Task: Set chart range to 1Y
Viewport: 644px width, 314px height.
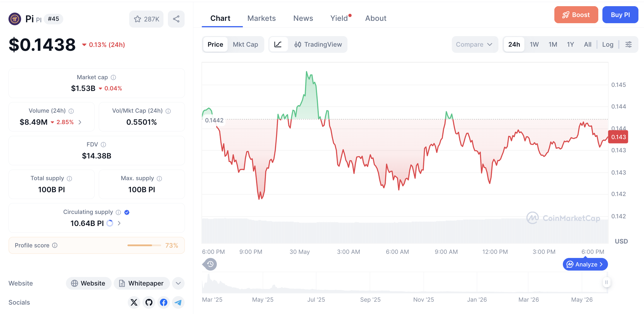Action: [x=570, y=44]
